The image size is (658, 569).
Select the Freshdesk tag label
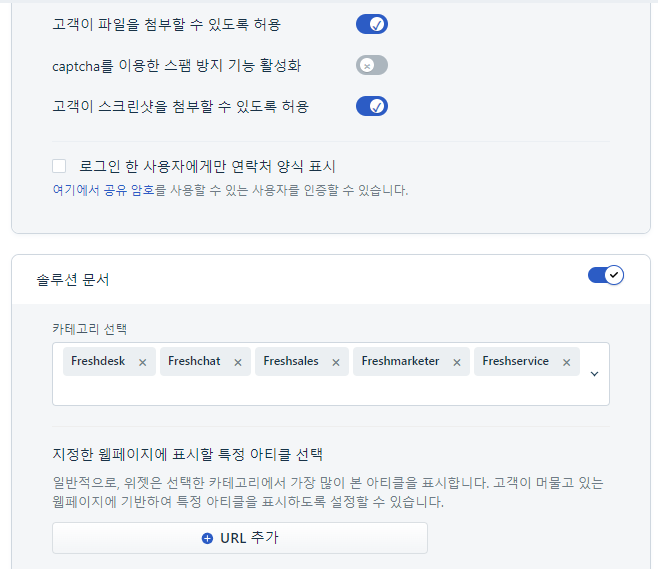pos(98,361)
